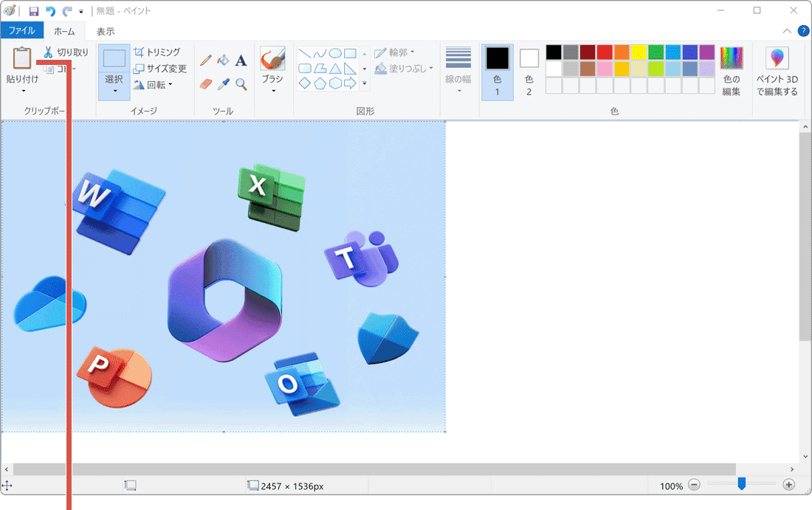Expand the 選択 options arrow
Screen dimensions: 812x510
114,91
